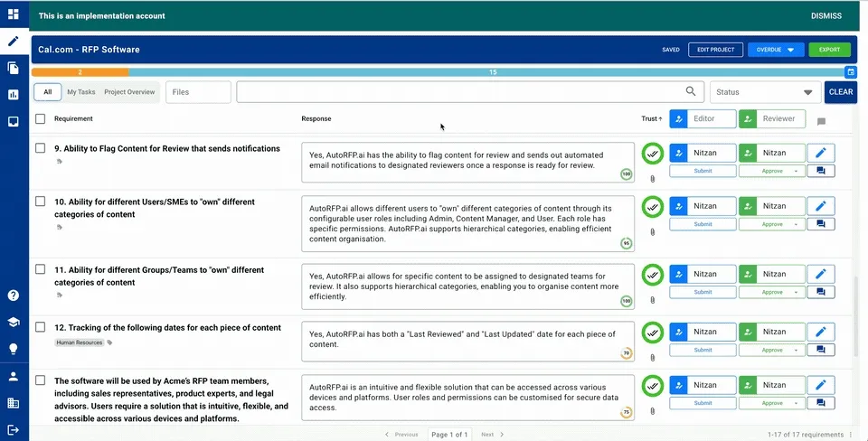The height and width of the screenshot is (441, 868).
Task: Click attachment paperclip in requirement 9 row
Action: click(653, 179)
